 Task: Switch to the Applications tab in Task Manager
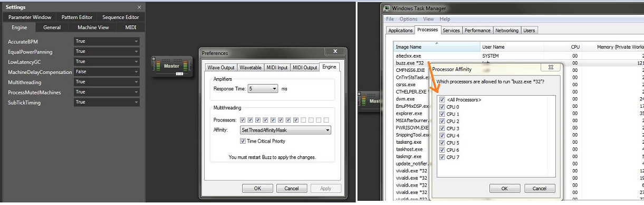(400, 31)
